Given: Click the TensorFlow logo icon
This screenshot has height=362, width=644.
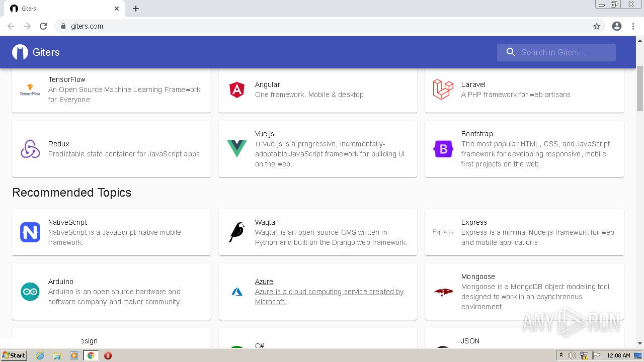Looking at the screenshot, I should coord(30,89).
